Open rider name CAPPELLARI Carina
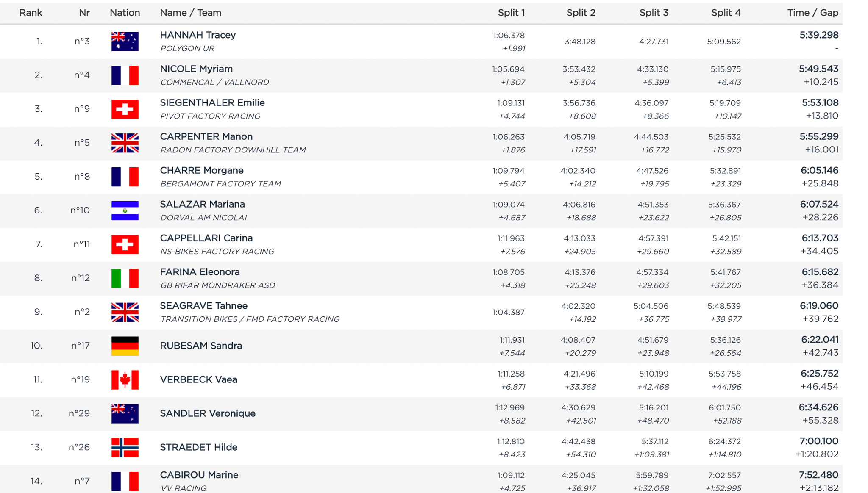The height and width of the screenshot is (493, 868). (x=206, y=238)
